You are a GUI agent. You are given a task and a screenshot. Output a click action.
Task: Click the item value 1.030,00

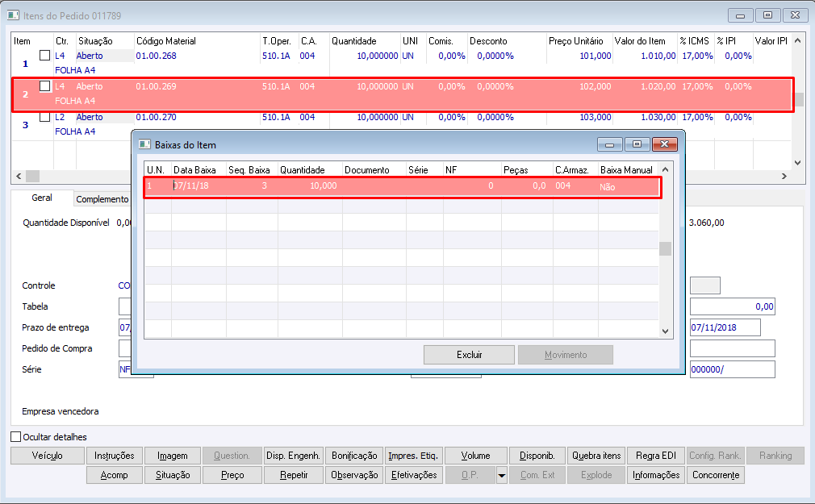point(658,117)
